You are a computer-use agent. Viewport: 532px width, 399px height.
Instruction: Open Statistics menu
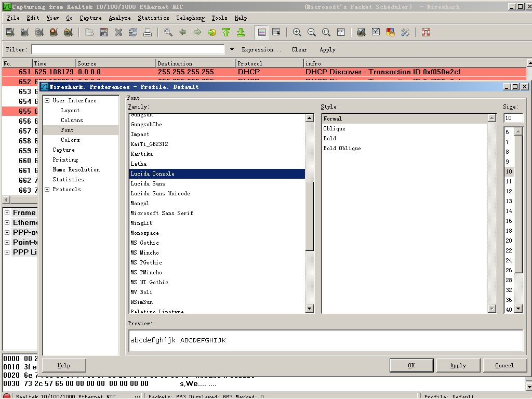pos(153,18)
